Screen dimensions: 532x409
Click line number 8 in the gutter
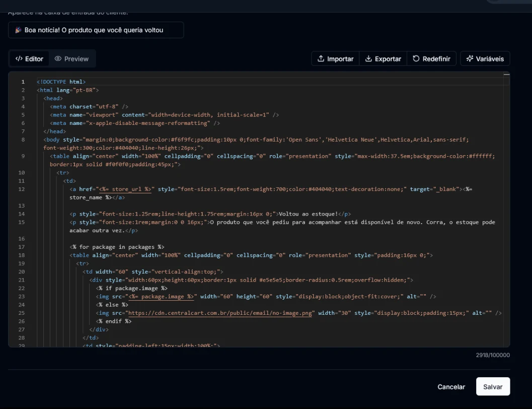tap(23, 140)
